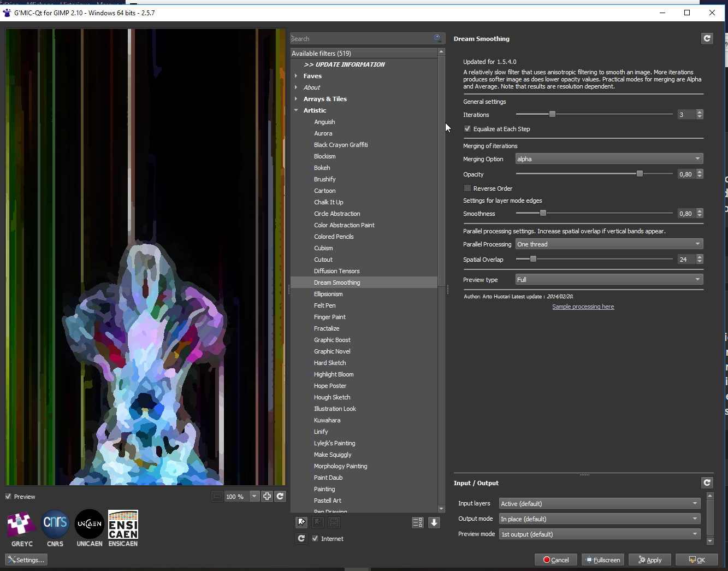The image size is (728, 571).
Task: Click the expand/collapse all down-arrow icon
Action: (434, 523)
